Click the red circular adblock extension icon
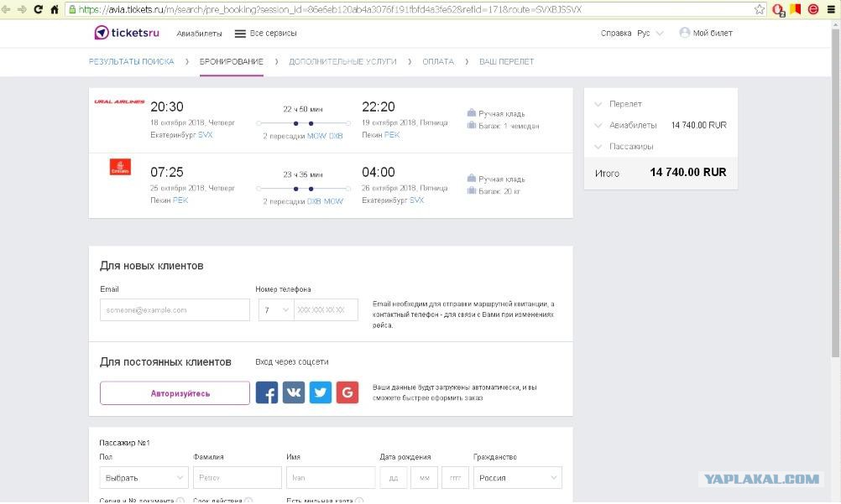This screenshot has height=504, width=841. click(813, 9)
